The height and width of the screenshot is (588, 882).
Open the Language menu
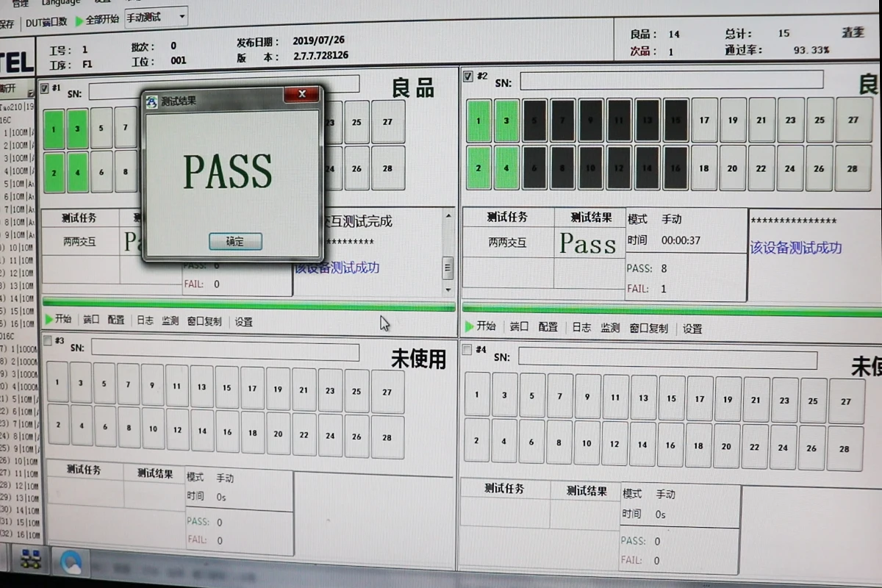coord(61,2)
